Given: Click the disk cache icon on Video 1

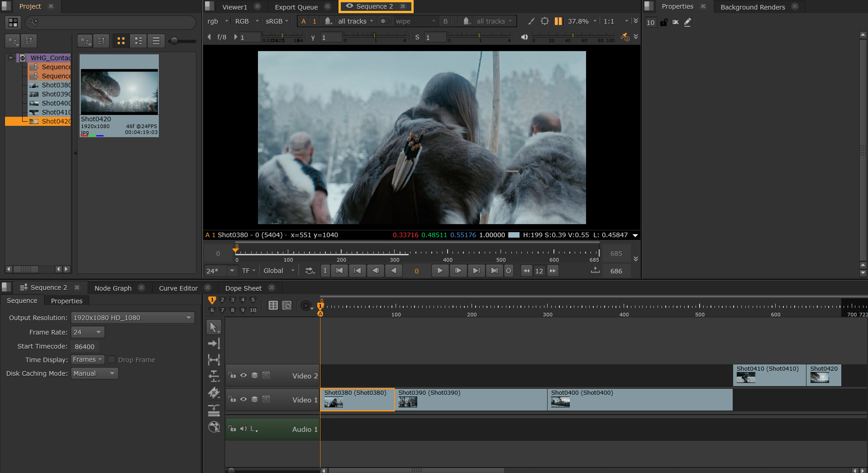Looking at the screenshot, I should tap(266, 399).
